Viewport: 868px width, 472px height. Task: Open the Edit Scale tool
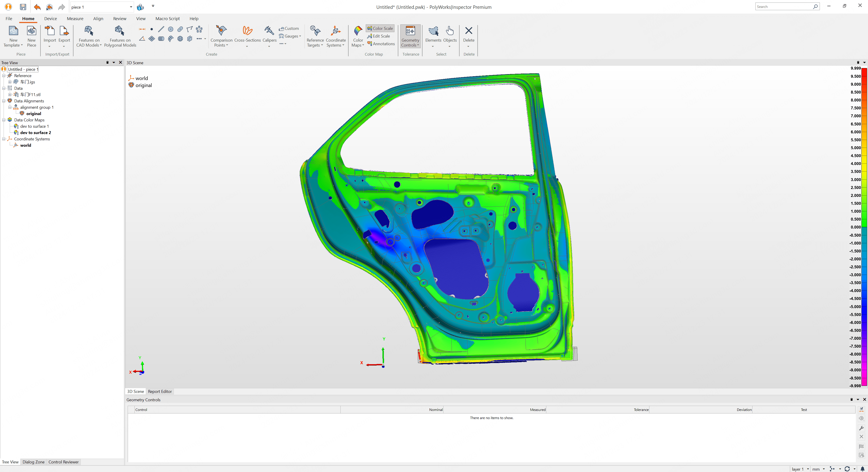tap(378, 36)
